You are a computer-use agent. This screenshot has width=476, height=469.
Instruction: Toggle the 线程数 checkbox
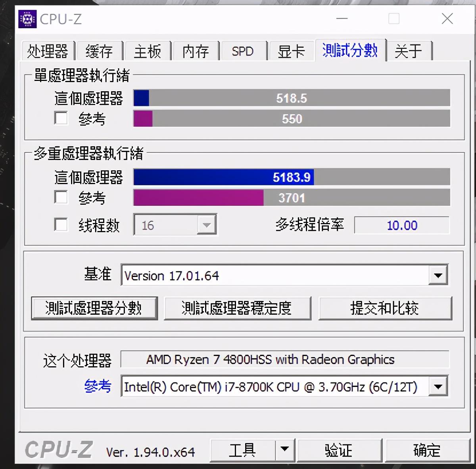point(61,225)
